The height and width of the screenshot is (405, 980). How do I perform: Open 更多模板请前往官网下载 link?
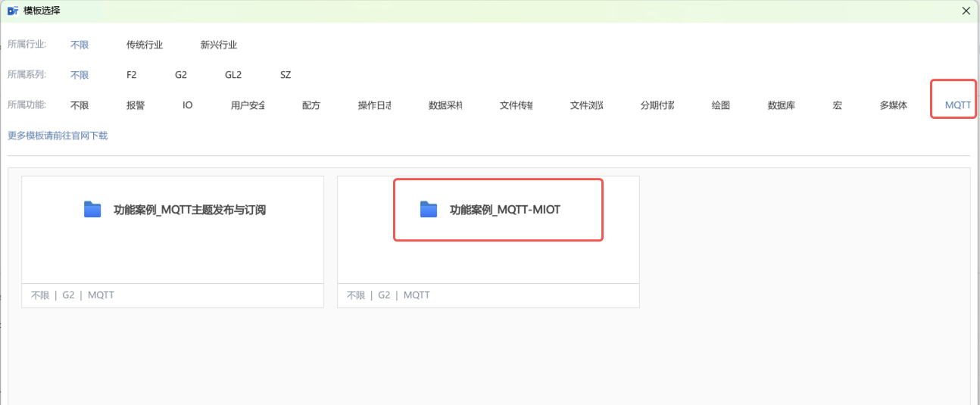click(x=58, y=136)
